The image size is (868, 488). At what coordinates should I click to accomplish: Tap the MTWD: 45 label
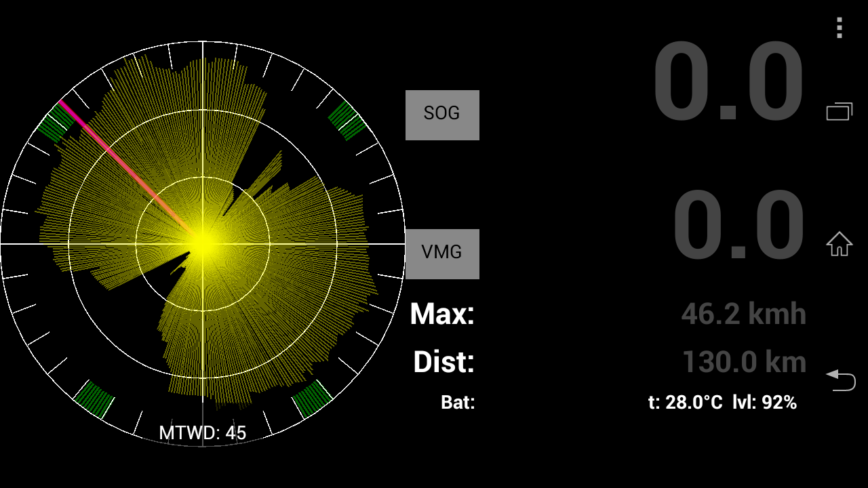(203, 432)
